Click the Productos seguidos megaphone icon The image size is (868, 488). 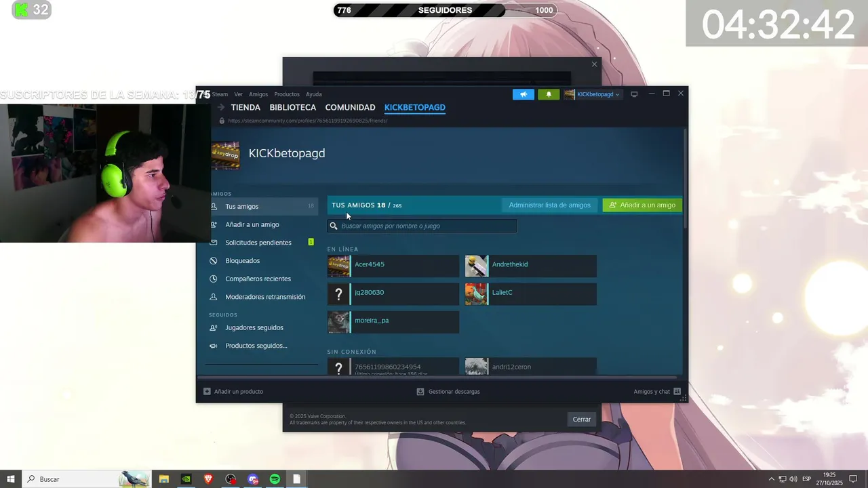(x=213, y=346)
